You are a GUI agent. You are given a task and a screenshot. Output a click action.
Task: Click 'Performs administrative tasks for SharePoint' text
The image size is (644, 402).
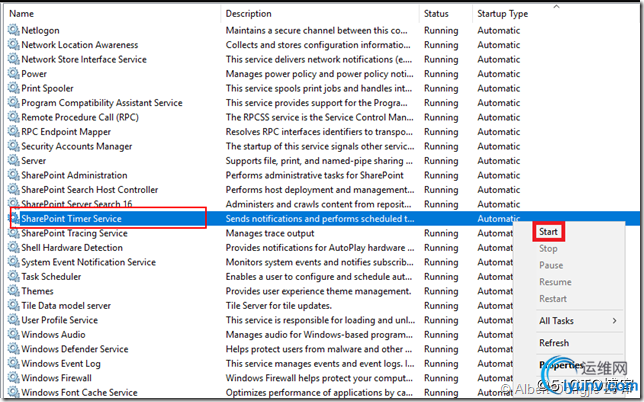tap(315, 175)
